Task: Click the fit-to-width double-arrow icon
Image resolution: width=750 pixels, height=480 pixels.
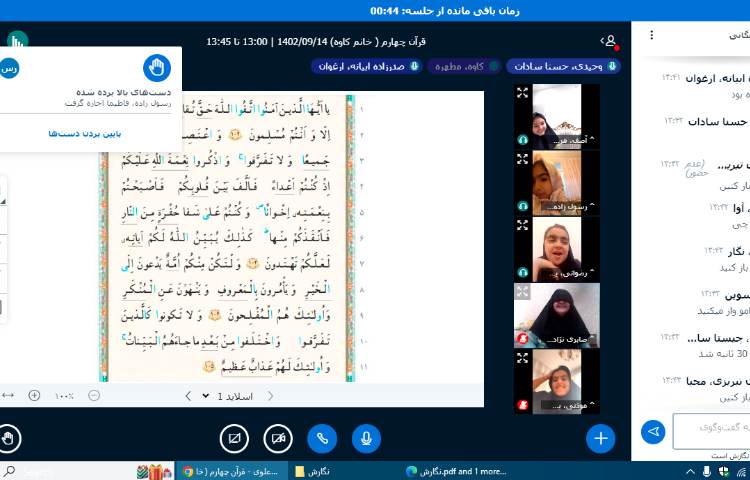Action: tap(8, 395)
